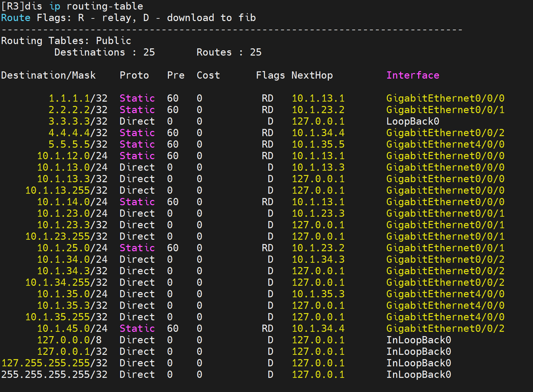The image size is (533, 392).
Task: Click next hop address 10.1.35.5
Action: 318,144
